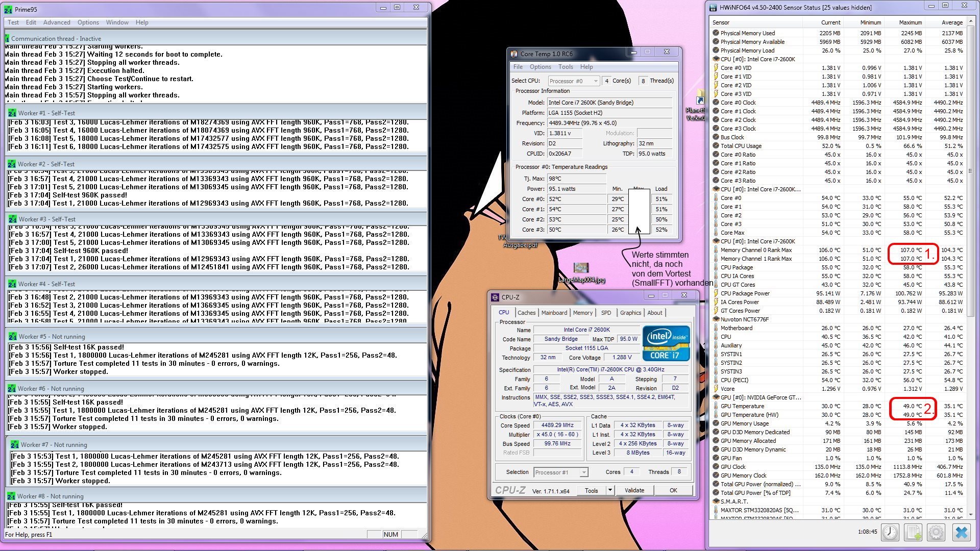980x551 pixels.
Task: Click the S.M.A.R.T. group icon in HWiNFO
Action: coord(716,502)
